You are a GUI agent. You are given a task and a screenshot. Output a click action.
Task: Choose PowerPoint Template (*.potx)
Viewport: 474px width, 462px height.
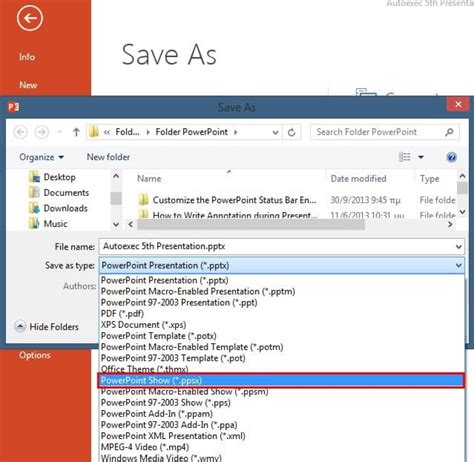[x=282, y=336]
